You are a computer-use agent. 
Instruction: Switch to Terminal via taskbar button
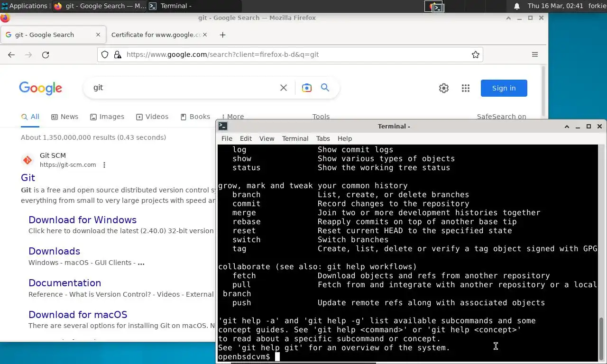[194, 6]
